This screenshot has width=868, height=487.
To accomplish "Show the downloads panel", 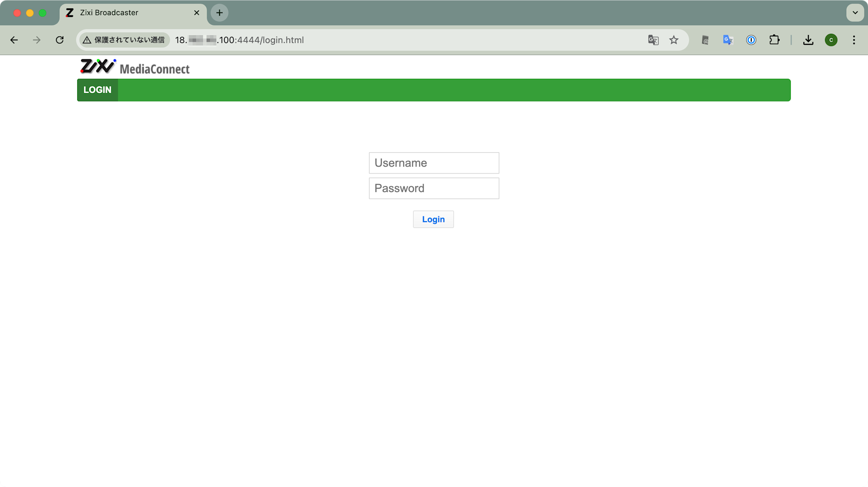I will 808,40.
